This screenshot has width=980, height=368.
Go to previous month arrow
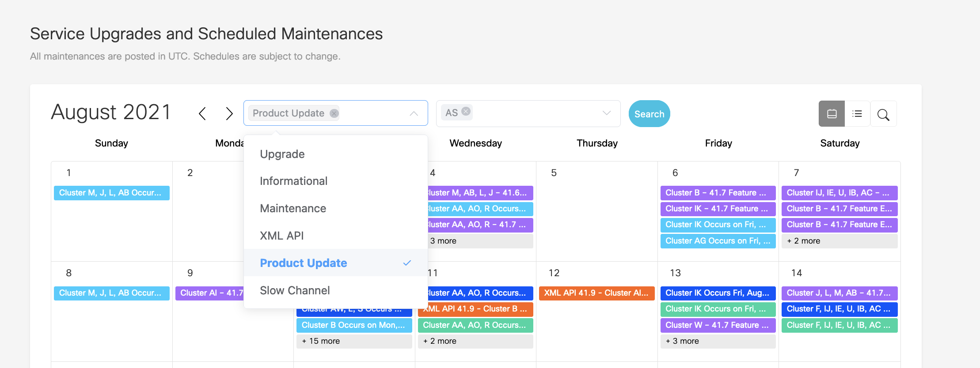tap(202, 114)
